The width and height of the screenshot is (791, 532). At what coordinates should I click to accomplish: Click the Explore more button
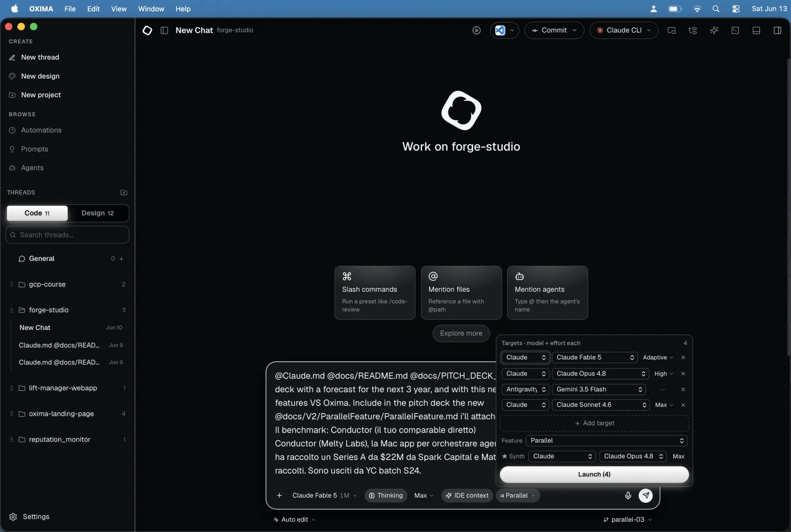461,333
